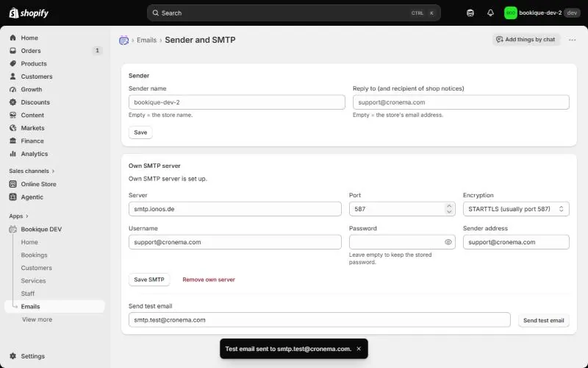Decrement the Port with down arrow
Image resolution: width=588 pixels, height=368 pixels.
449,212
